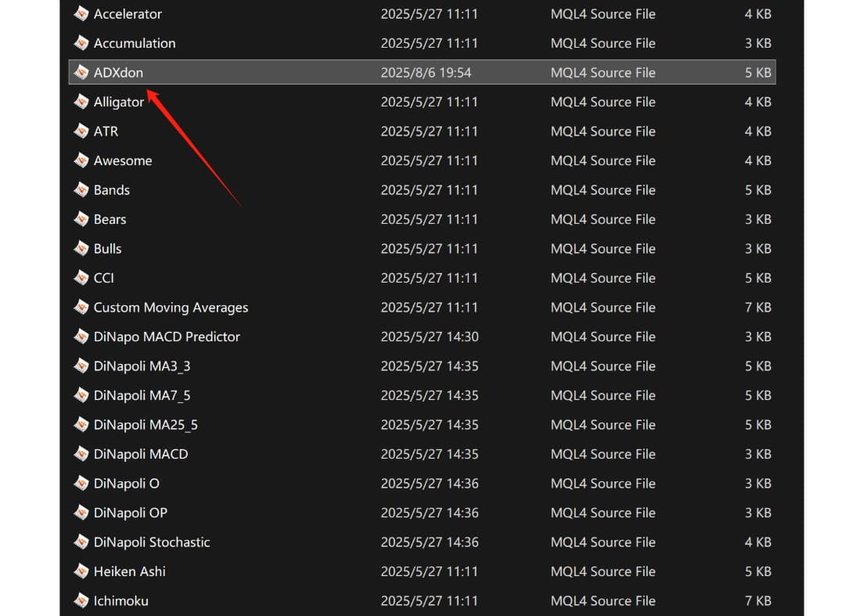Viewport: 867px width, 616px height.
Task: Select the DiNapoli MACD file name
Action: click(x=141, y=454)
